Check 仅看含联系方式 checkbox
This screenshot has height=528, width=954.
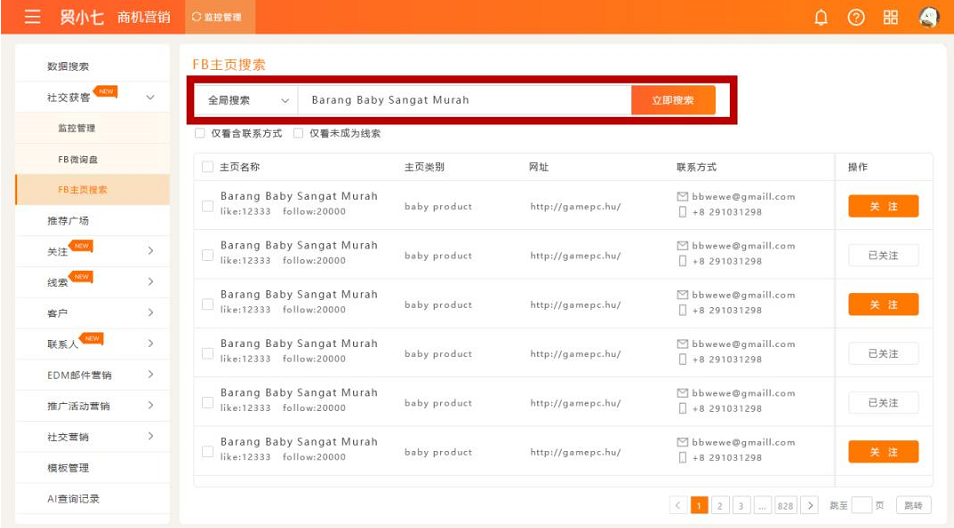tap(200, 133)
